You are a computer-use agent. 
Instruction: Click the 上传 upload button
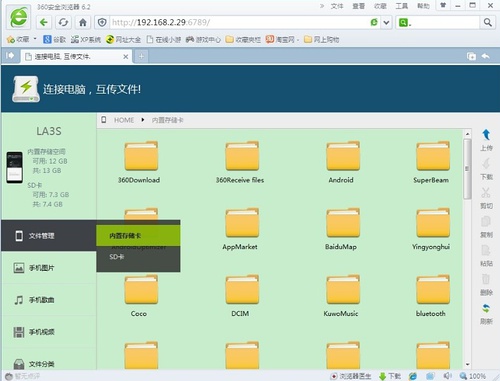(486, 140)
